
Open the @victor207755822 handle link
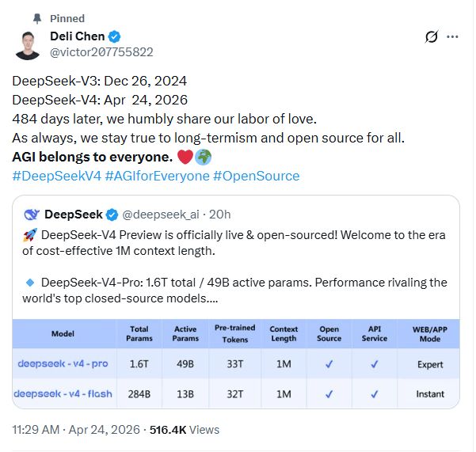click(x=101, y=52)
